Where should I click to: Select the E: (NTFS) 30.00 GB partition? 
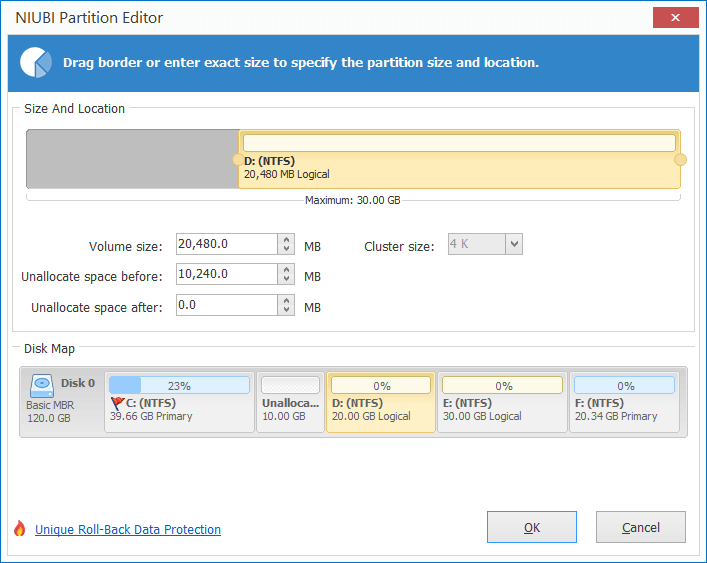tap(502, 402)
